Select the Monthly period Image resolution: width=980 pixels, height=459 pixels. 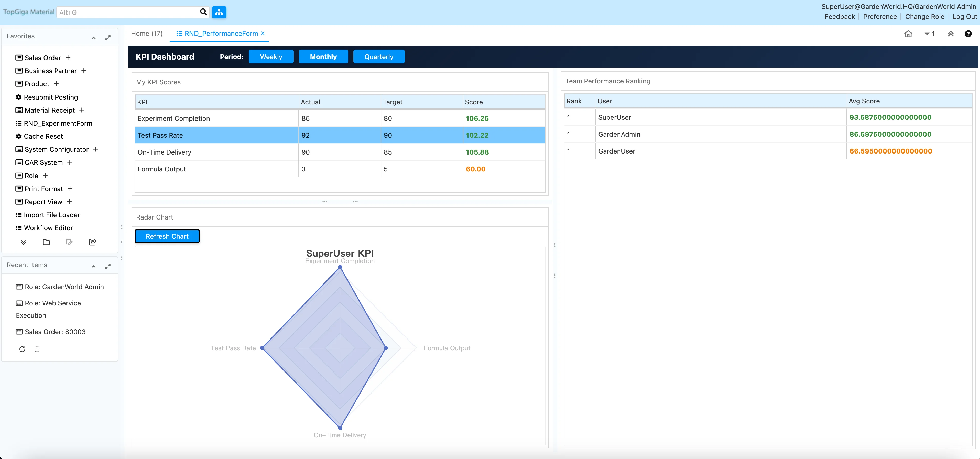pos(323,57)
